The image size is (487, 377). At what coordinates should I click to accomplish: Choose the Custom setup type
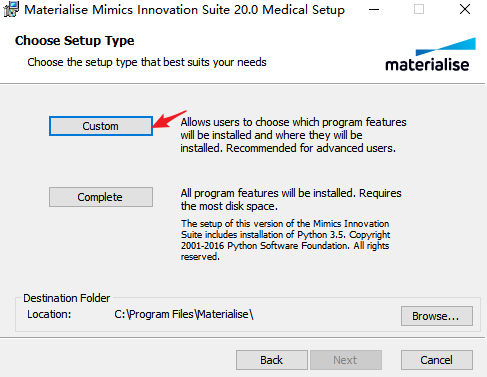(x=101, y=126)
